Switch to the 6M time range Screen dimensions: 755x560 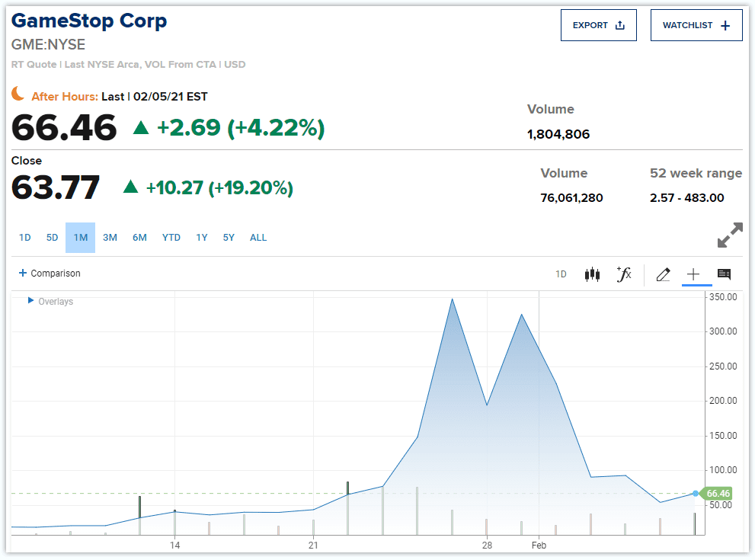click(x=139, y=238)
